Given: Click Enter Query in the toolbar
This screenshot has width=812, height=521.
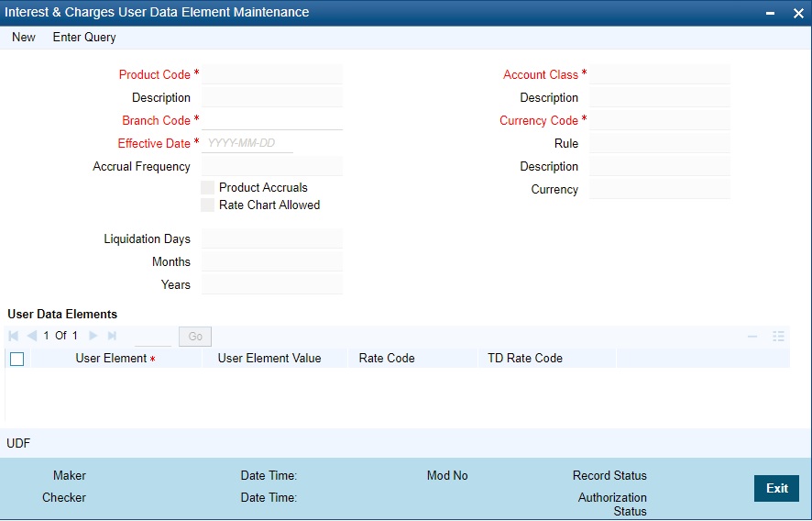Looking at the screenshot, I should (x=84, y=38).
